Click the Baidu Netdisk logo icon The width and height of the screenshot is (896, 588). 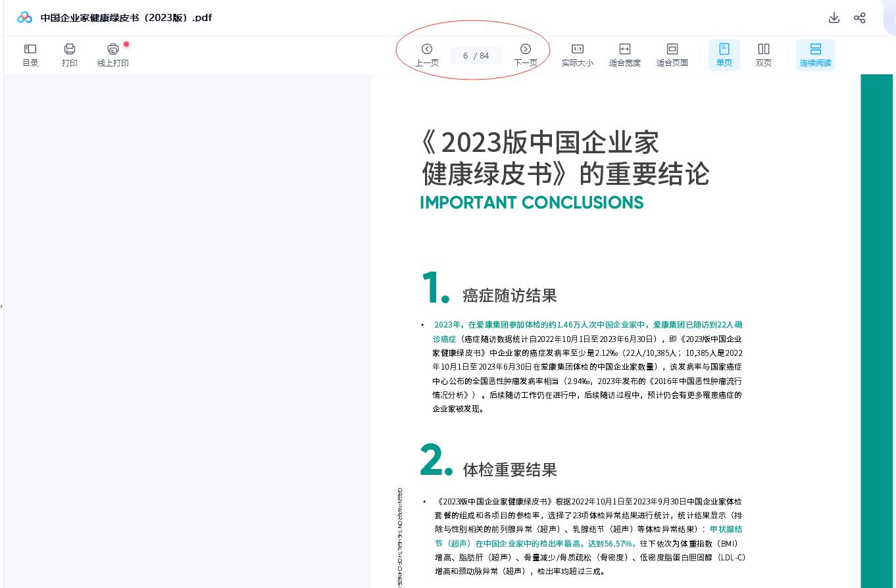click(24, 18)
